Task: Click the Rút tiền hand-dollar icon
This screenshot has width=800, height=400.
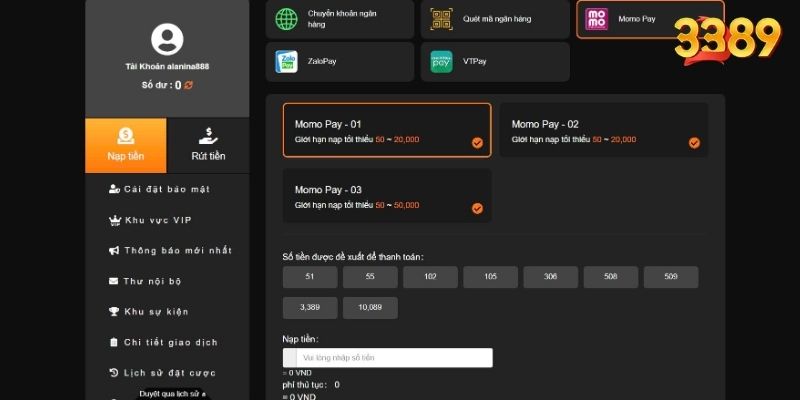Action: 208,136
